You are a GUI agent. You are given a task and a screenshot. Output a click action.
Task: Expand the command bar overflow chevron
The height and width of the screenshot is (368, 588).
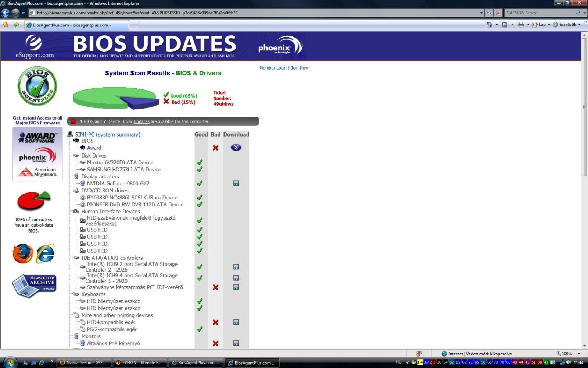click(x=585, y=22)
